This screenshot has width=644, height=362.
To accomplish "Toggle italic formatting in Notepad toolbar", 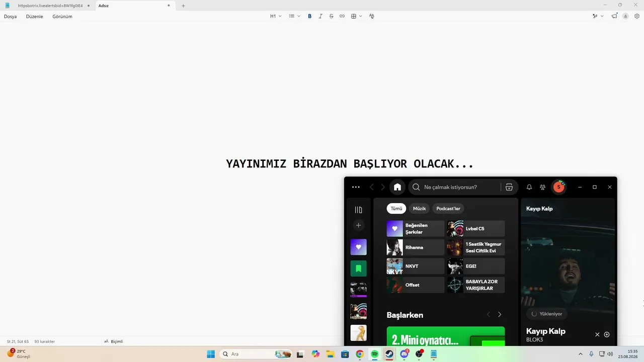I will [320, 16].
